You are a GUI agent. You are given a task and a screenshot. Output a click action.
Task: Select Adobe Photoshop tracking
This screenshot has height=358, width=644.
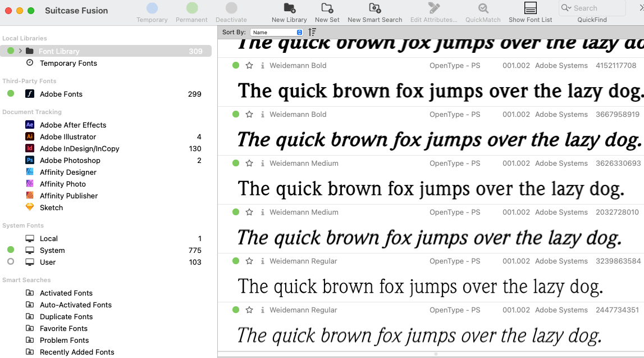tap(70, 160)
